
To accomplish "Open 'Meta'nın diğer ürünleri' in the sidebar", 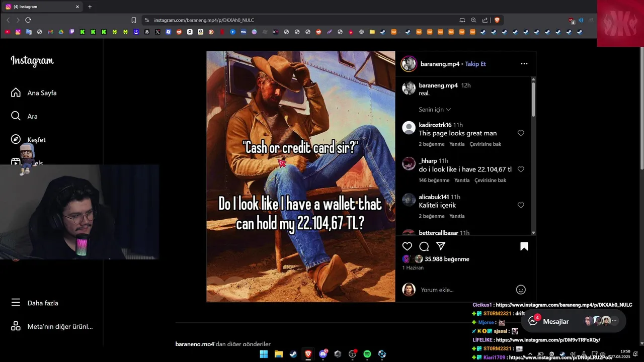I will (52, 326).
